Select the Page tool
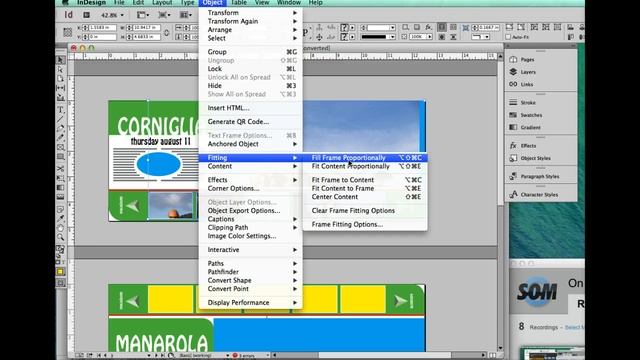The image size is (640, 360). coord(60,78)
